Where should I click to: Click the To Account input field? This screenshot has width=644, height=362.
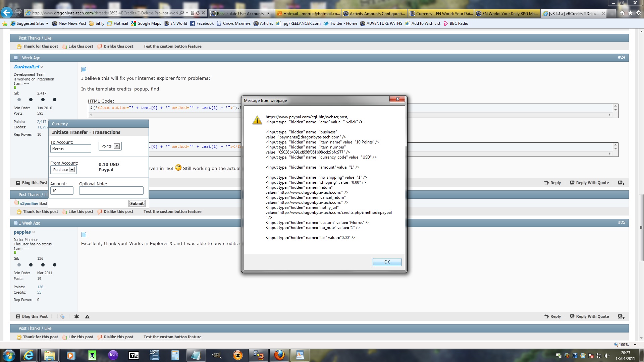tap(71, 149)
